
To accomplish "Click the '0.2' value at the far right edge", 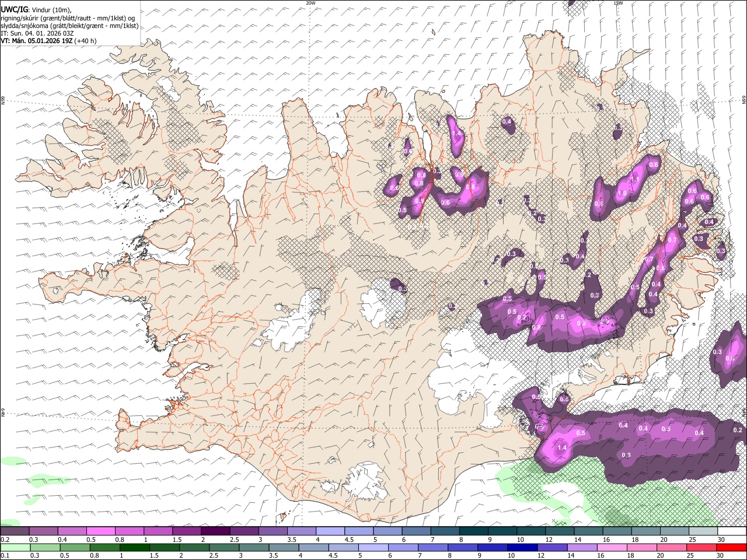I will (x=738, y=430).
